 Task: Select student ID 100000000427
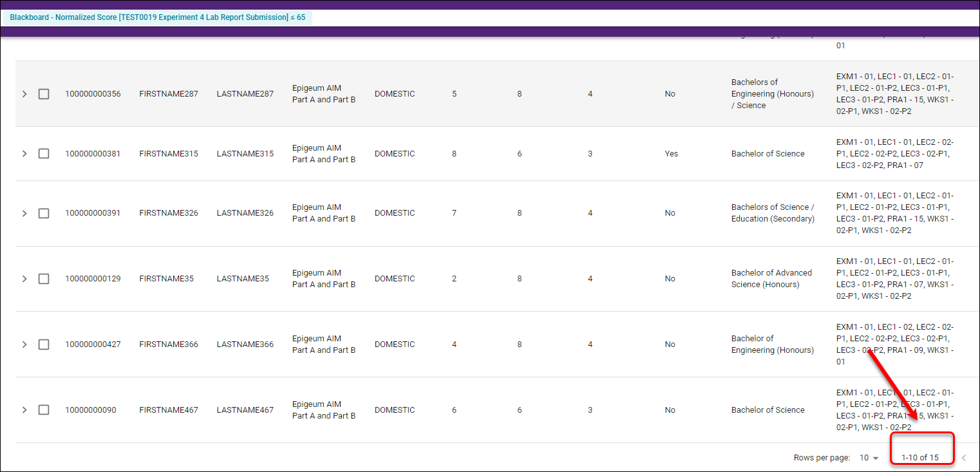click(x=93, y=345)
